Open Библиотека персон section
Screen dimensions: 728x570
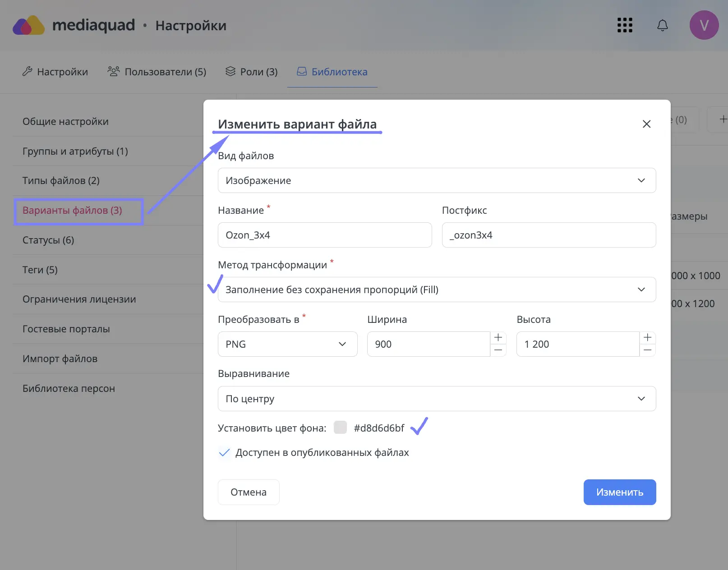pyautogui.click(x=108, y=389)
